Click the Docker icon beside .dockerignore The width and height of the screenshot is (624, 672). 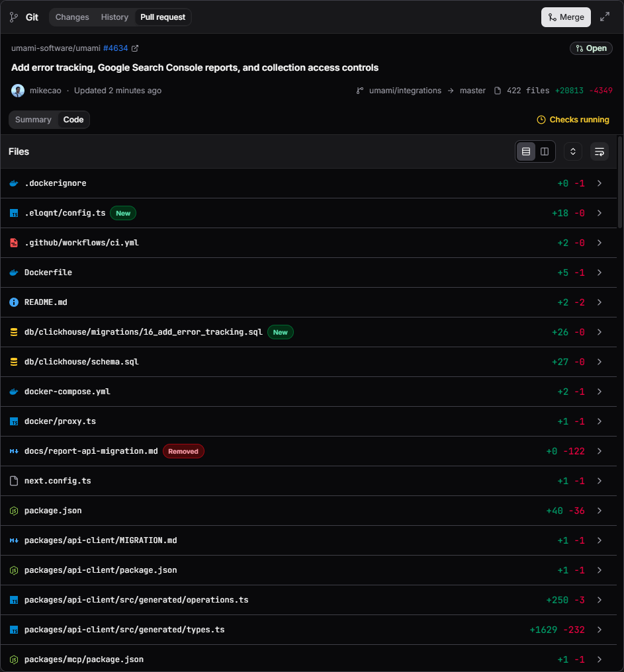(14, 183)
